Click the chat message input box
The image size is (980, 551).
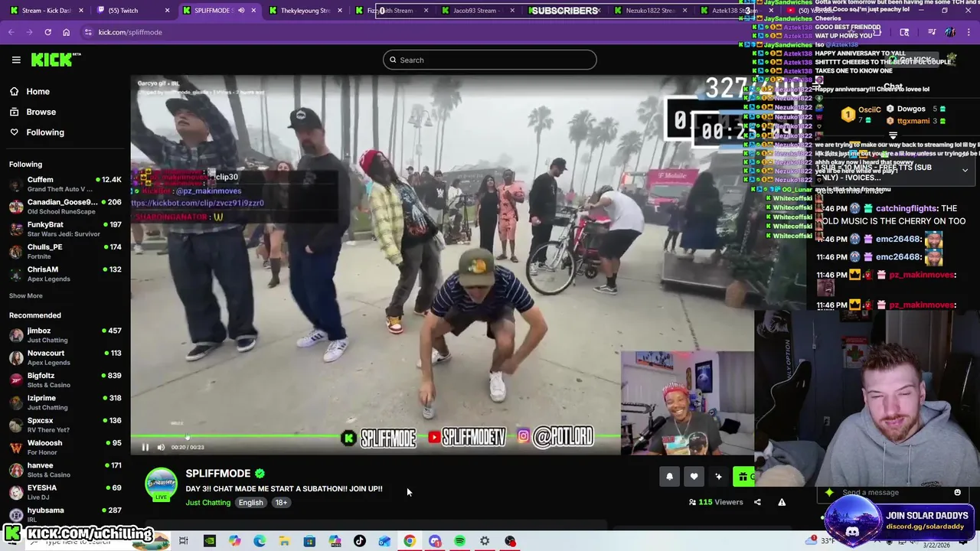(892, 492)
